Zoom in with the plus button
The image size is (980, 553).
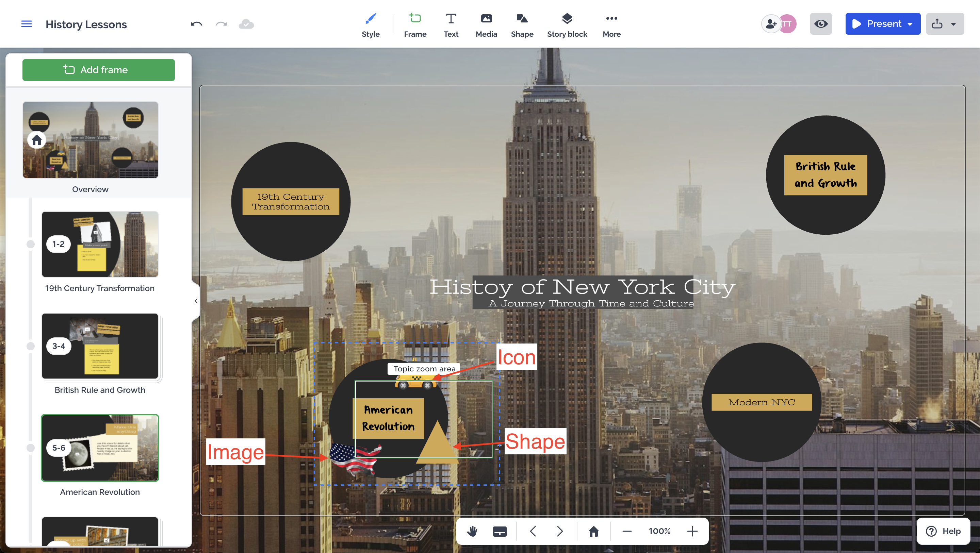692,531
